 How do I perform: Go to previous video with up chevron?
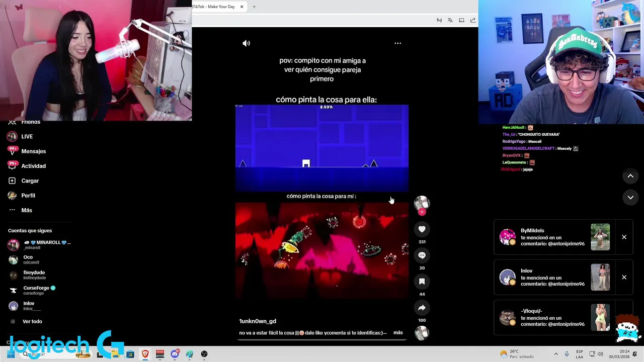pos(630,176)
